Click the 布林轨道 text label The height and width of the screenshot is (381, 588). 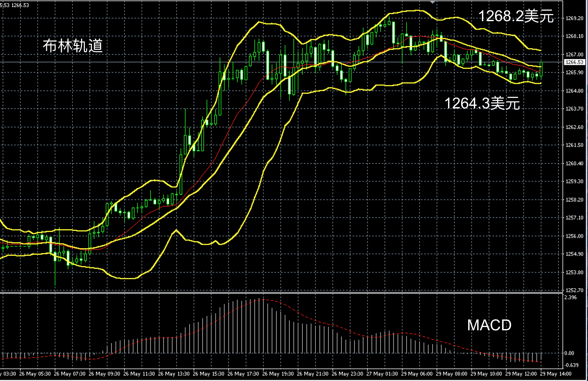tap(73, 45)
